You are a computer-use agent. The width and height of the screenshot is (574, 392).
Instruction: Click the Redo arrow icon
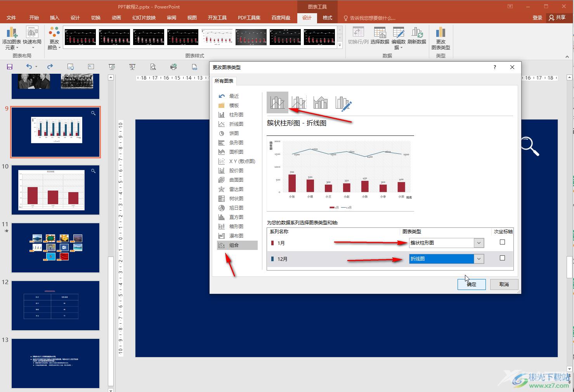[50, 67]
